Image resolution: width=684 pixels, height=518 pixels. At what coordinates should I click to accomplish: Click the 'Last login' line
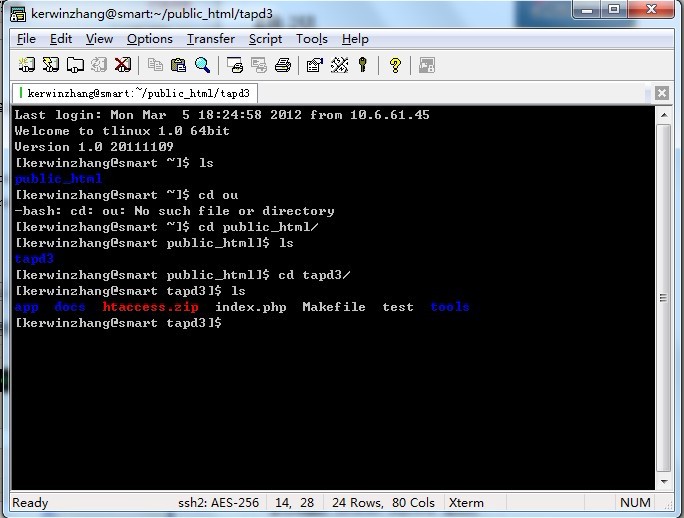222,115
